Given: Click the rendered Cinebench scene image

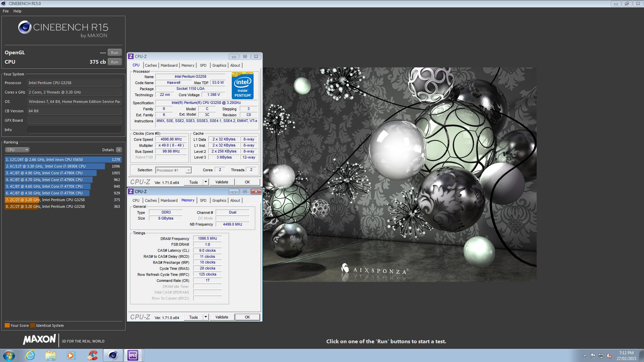Looking at the screenshot, I should pyautogui.click(x=399, y=174).
